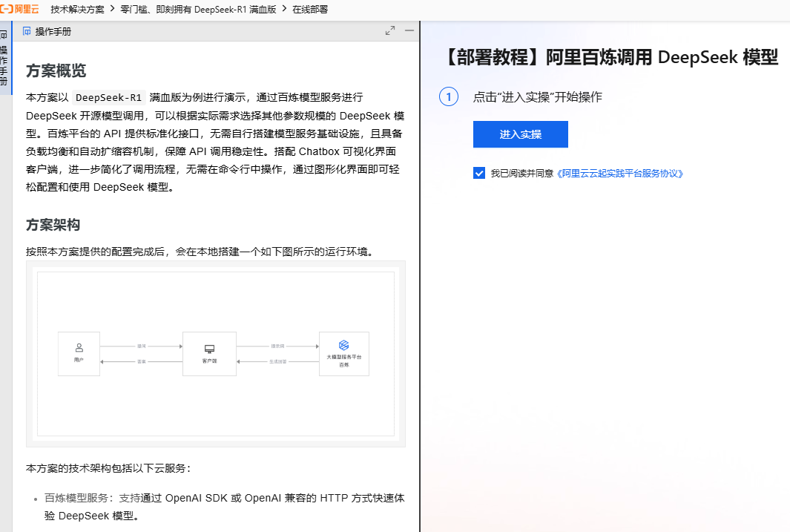Click the 方案概览 heading
This screenshot has width=790, height=532.
click(56, 70)
